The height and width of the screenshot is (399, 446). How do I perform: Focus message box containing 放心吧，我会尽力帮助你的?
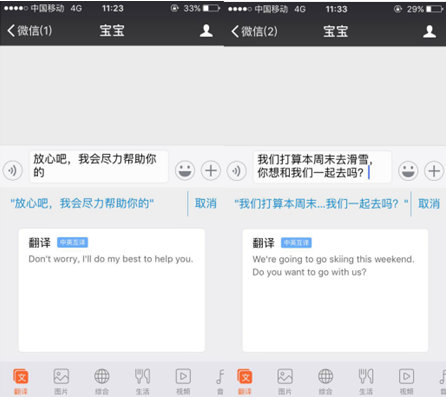99,166
